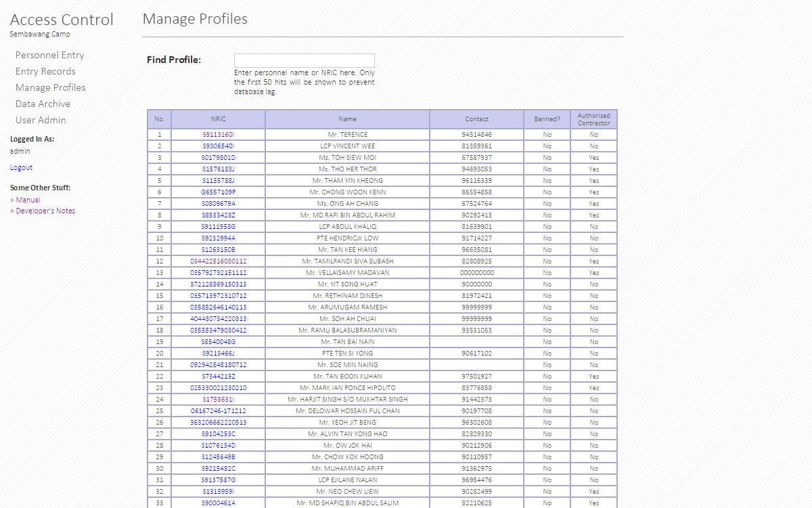The height and width of the screenshot is (508, 812).
Task: Open profile NRIC G6557109P
Action: [218, 192]
